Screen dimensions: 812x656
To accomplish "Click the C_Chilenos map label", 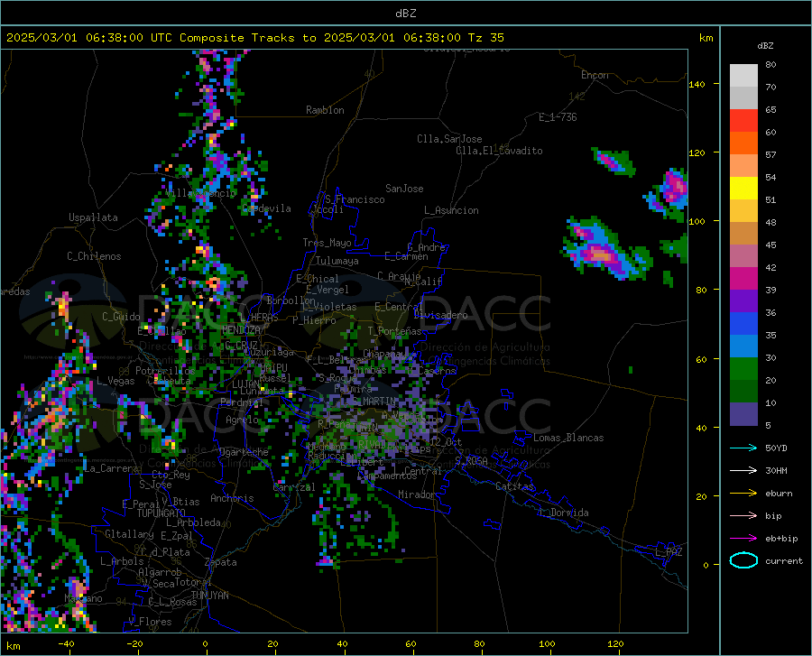I will point(94,256).
